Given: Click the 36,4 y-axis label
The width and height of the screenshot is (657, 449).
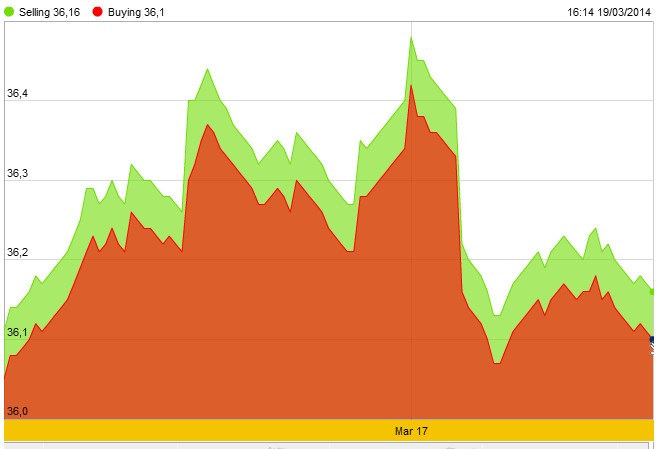Looking at the screenshot, I should point(17,94).
